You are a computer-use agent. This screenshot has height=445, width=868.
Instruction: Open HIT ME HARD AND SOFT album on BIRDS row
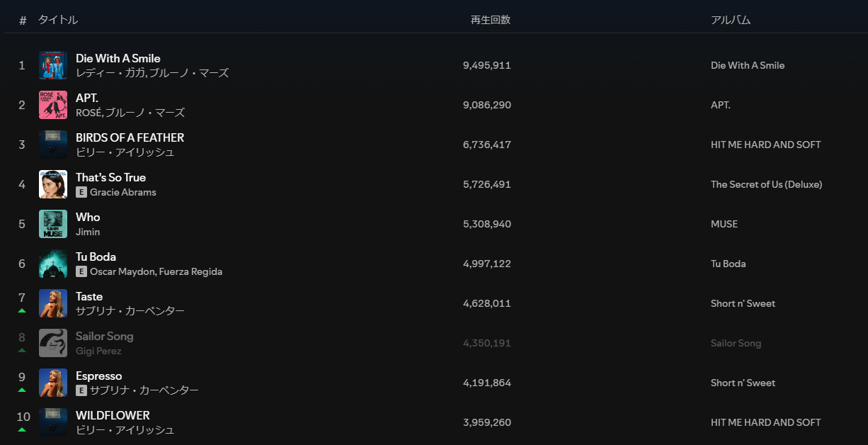click(x=766, y=145)
